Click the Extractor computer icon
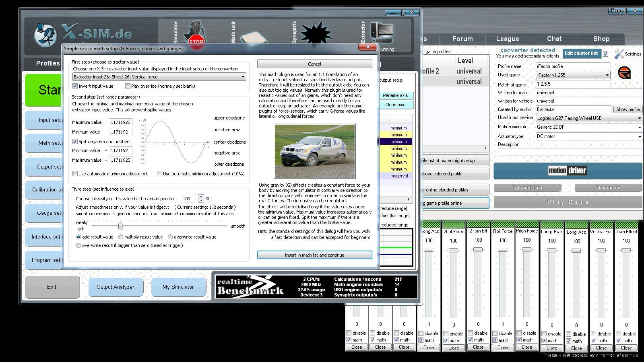This screenshot has height=362, width=644. coord(382,33)
